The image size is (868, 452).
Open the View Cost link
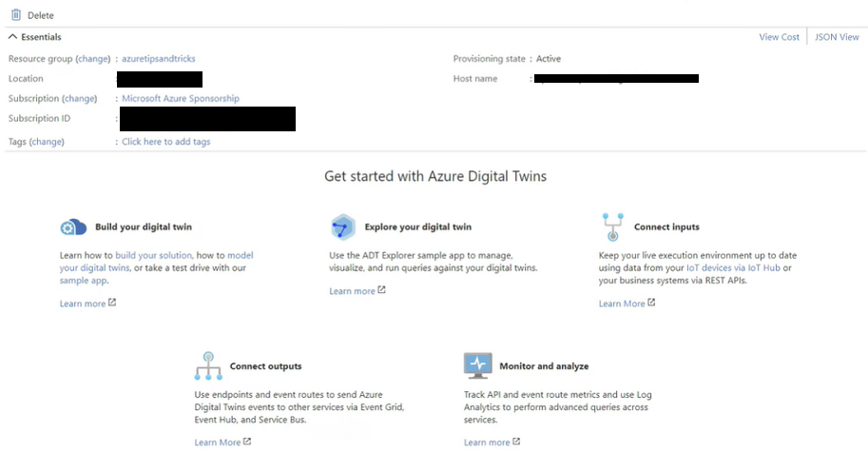(779, 37)
